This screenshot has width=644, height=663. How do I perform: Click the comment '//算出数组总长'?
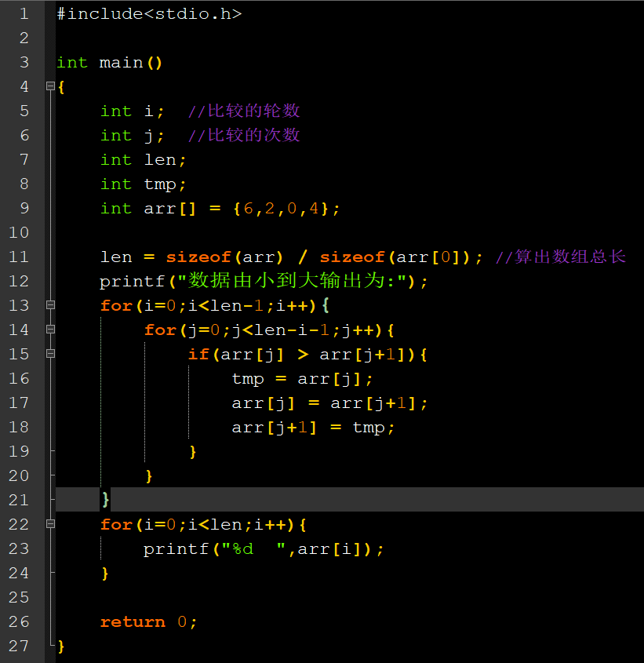click(560, 257)
